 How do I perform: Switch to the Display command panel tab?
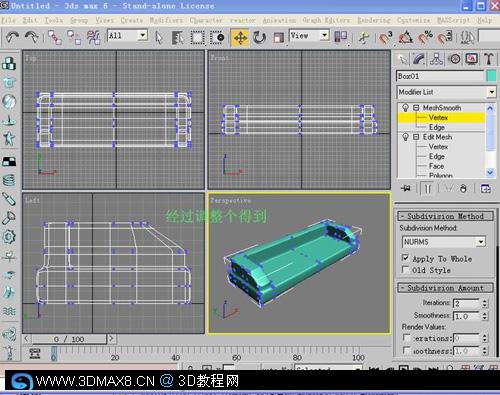(x=471, y=59)
